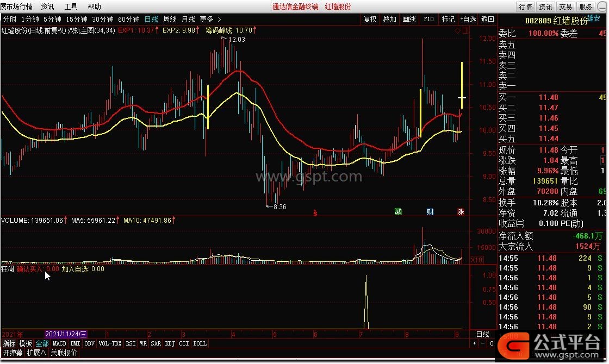
Task: Click the red S marker on the chart
Action: [x=315, y=212]
